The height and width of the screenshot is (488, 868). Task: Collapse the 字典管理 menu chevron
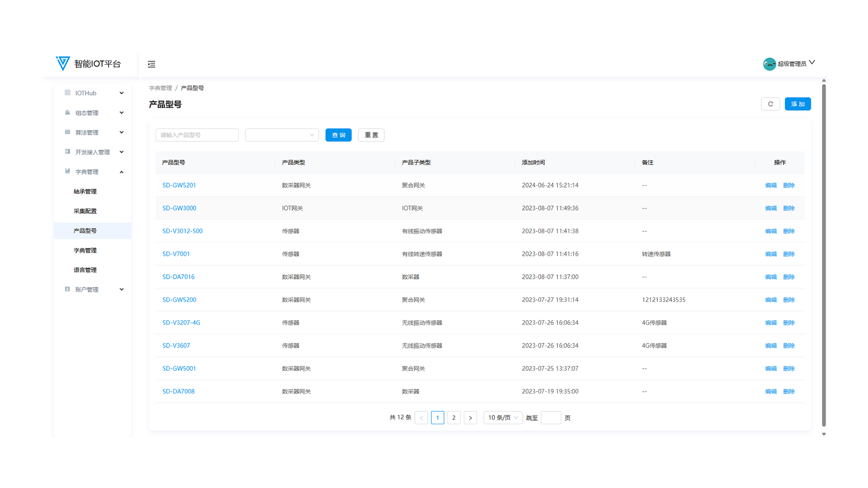coord(122,172)
